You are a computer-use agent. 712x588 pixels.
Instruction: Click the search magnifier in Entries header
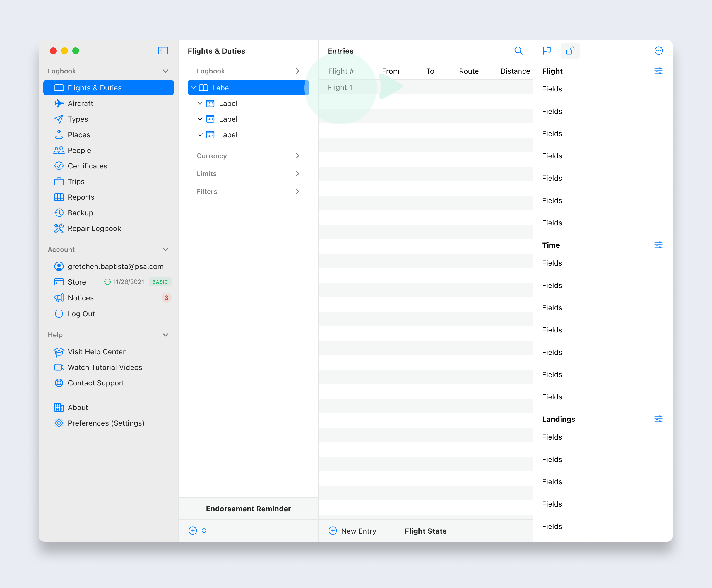pos(518,51)
